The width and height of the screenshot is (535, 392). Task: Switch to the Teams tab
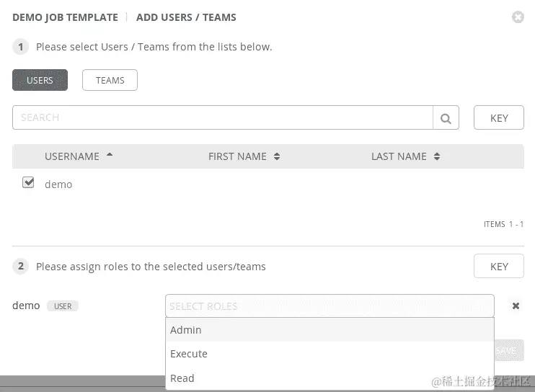pos(110,80)
